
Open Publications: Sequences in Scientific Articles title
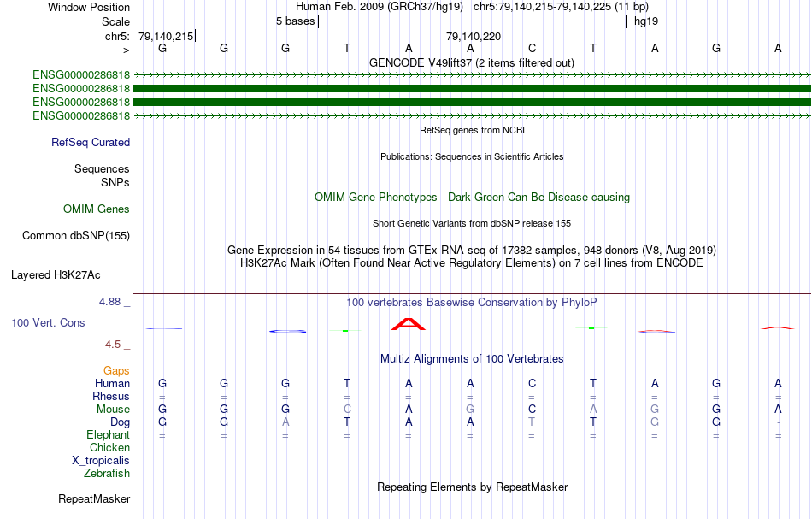coord(472,156)
